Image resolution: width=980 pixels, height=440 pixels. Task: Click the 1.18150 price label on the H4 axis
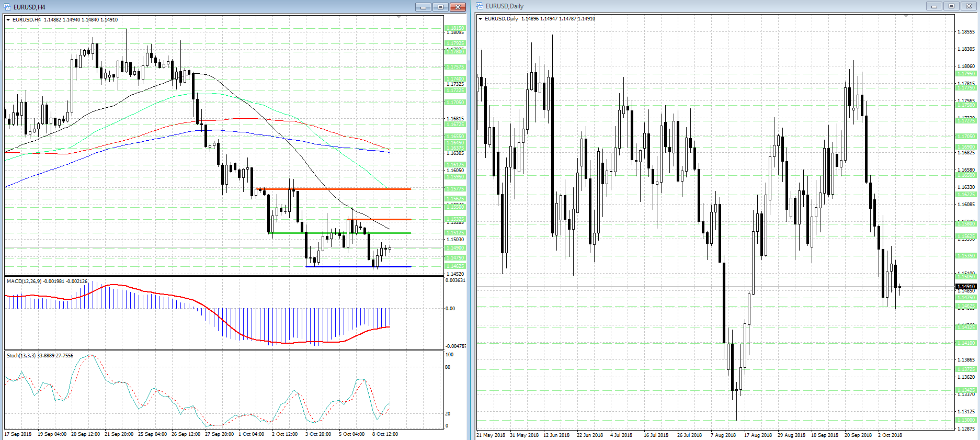click(x=455, y=28)
